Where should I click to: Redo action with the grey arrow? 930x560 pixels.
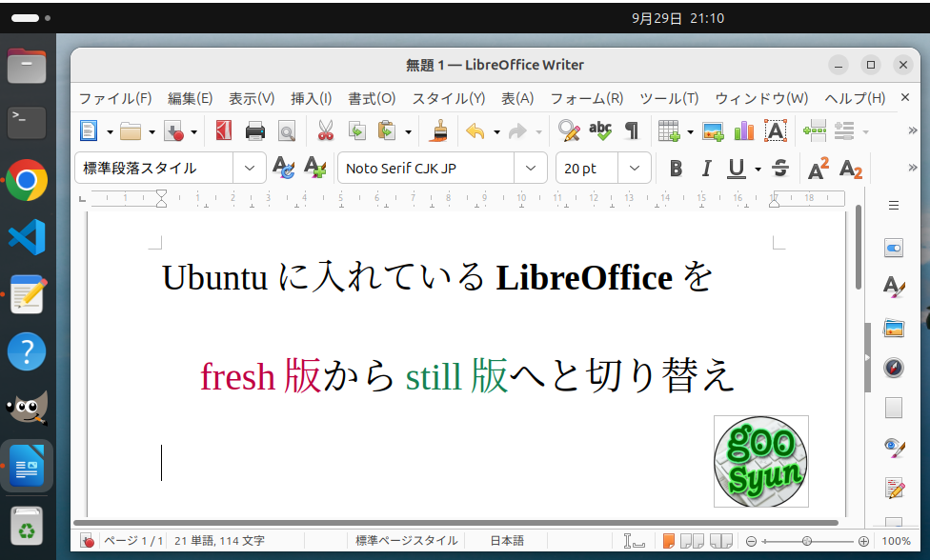click(x=517, y=131)
